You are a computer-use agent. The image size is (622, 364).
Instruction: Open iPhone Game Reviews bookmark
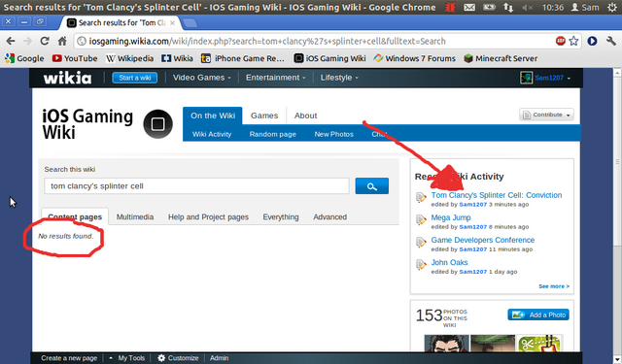pos(243,58)
